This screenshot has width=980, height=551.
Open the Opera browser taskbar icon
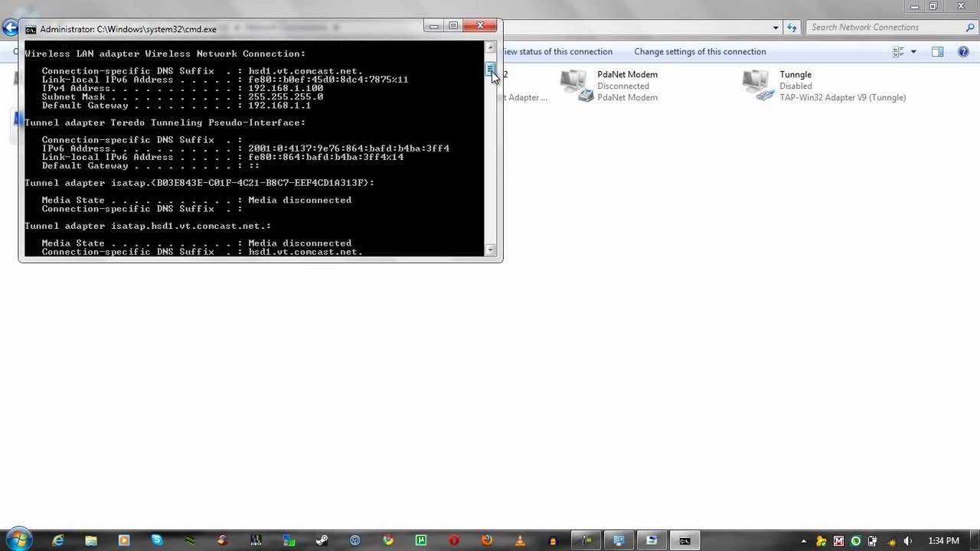coord(454,540)
